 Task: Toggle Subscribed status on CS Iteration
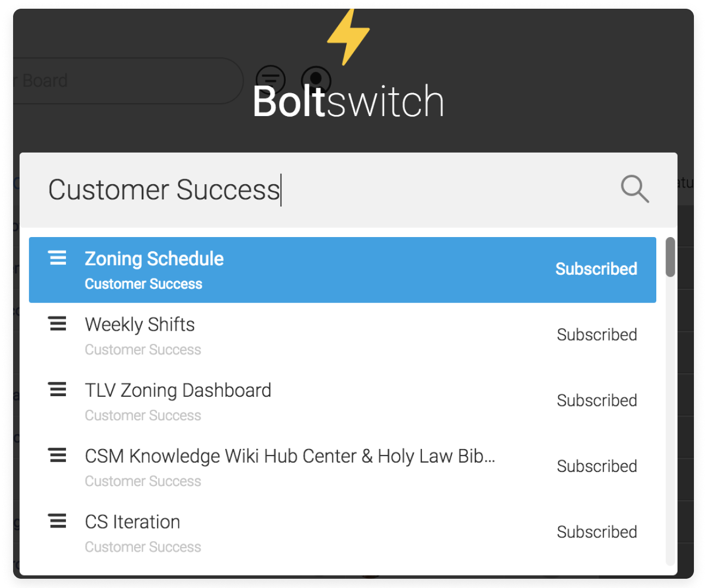click(x=597, y=532)
